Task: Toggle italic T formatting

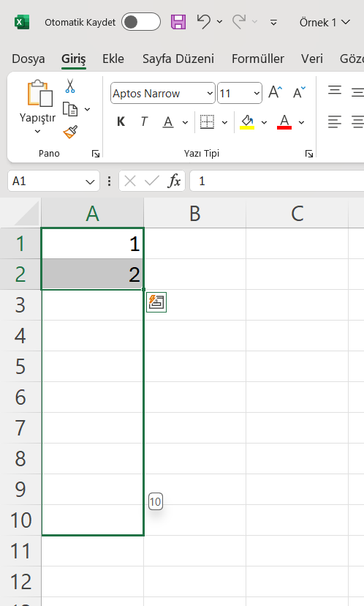Action: tap(144, 122)
